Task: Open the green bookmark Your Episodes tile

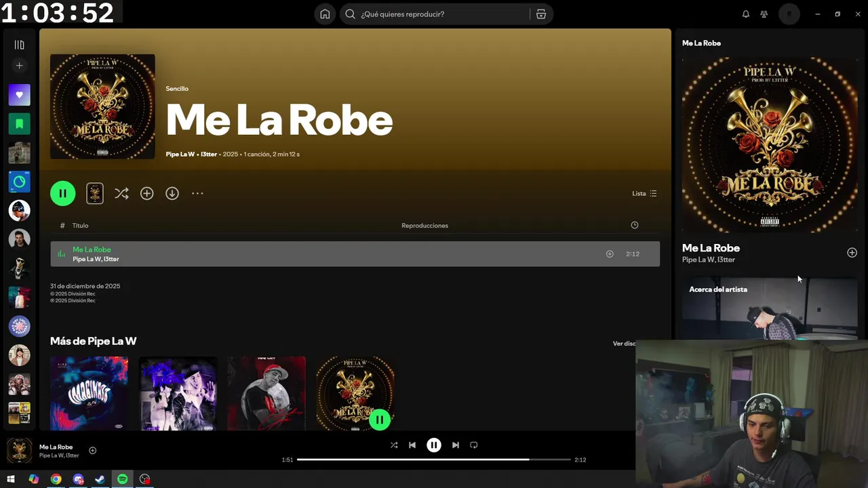Action: coord(19,124)
